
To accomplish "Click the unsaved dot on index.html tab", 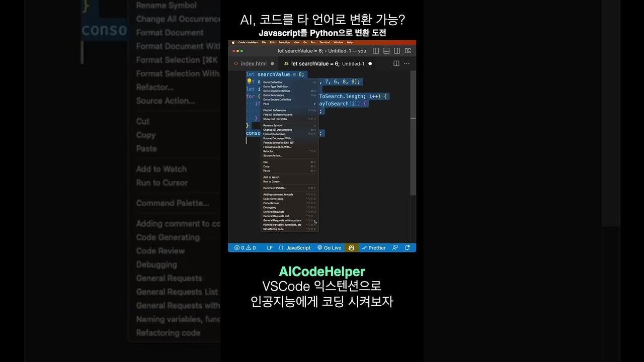I will (x=272, y=64).
